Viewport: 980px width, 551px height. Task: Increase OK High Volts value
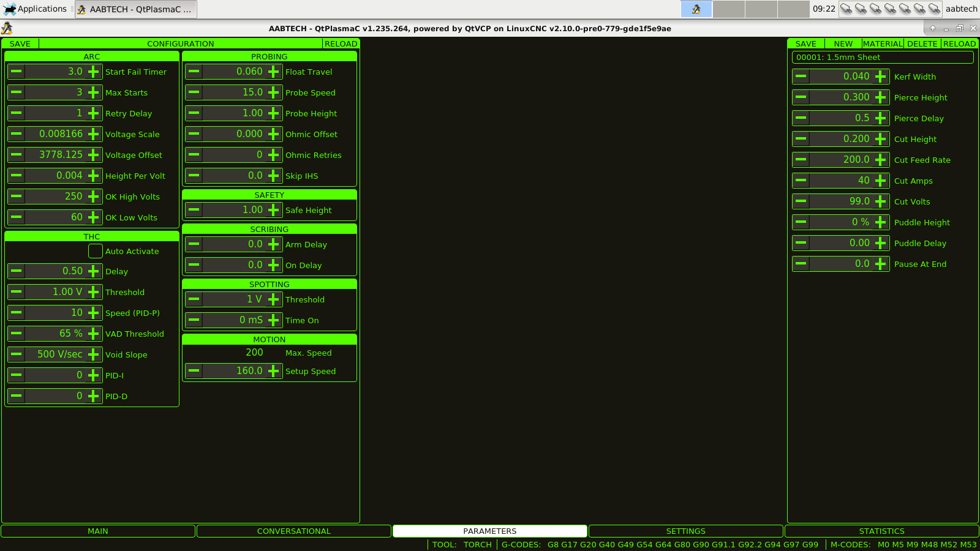tap(94, 197)
